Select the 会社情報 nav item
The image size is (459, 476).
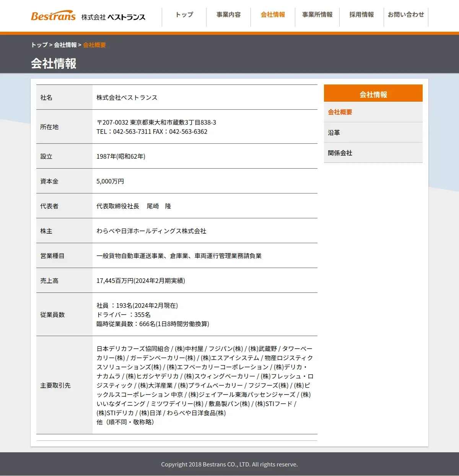tap(273, 15)
